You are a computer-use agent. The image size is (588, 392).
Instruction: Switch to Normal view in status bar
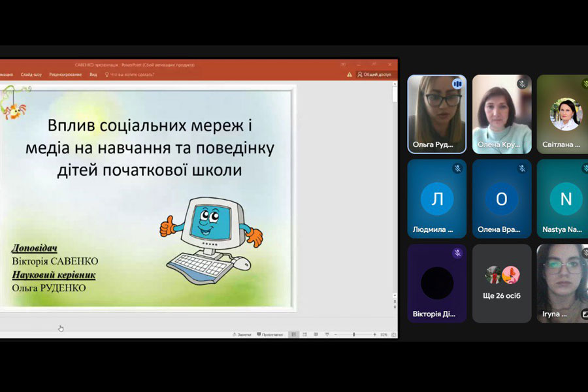tap(293, 335)
